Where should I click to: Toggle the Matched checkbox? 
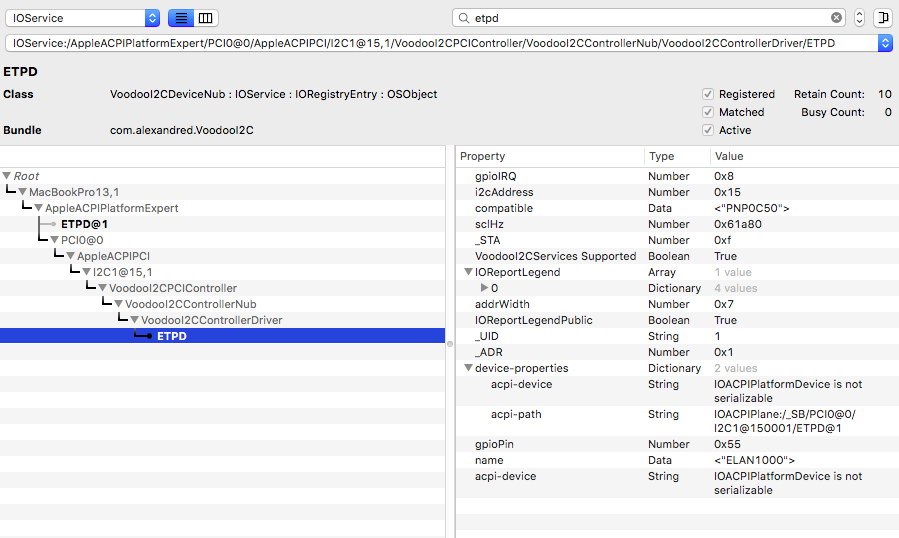(708, 112)
